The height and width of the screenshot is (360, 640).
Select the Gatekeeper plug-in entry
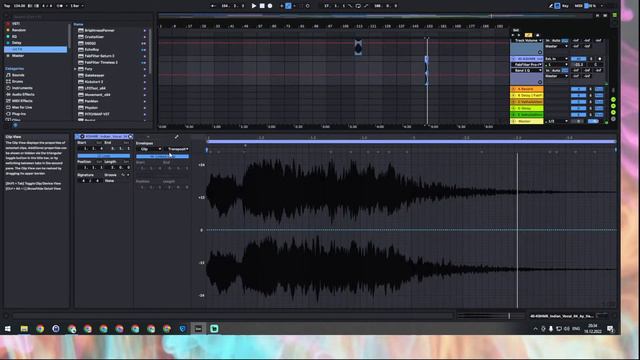click(x=94, y=76)
